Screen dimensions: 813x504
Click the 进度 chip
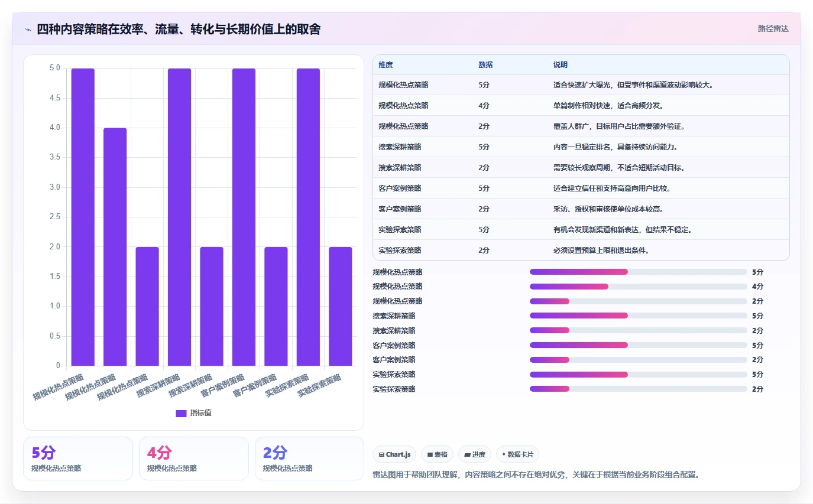click(475, 454)
